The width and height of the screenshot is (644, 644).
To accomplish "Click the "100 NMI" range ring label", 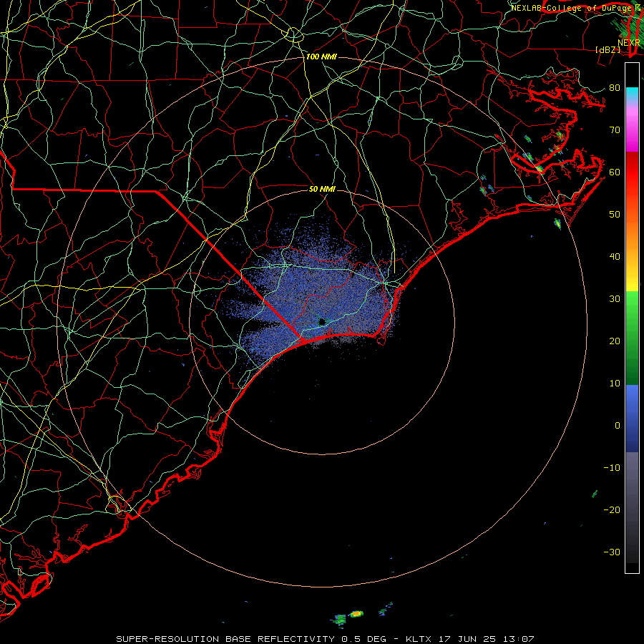I will [x=321, y=57].
